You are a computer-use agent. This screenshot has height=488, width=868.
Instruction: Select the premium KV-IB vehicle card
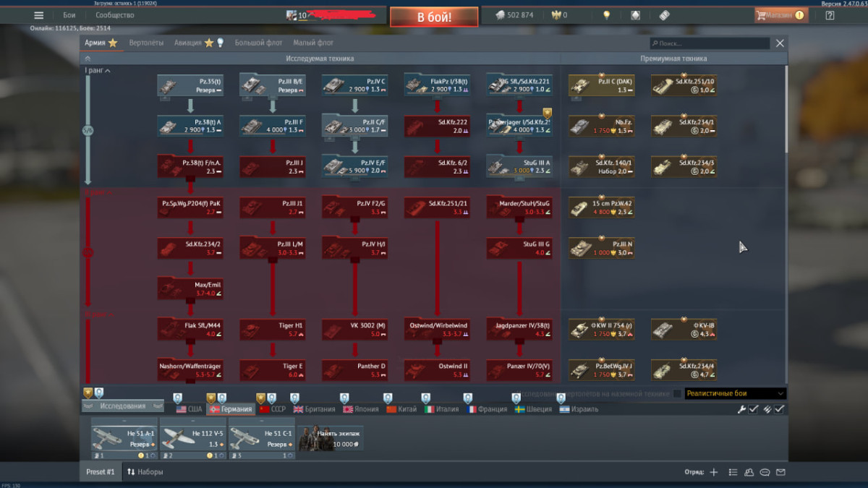pyautogui.click(x=684, y=329)
